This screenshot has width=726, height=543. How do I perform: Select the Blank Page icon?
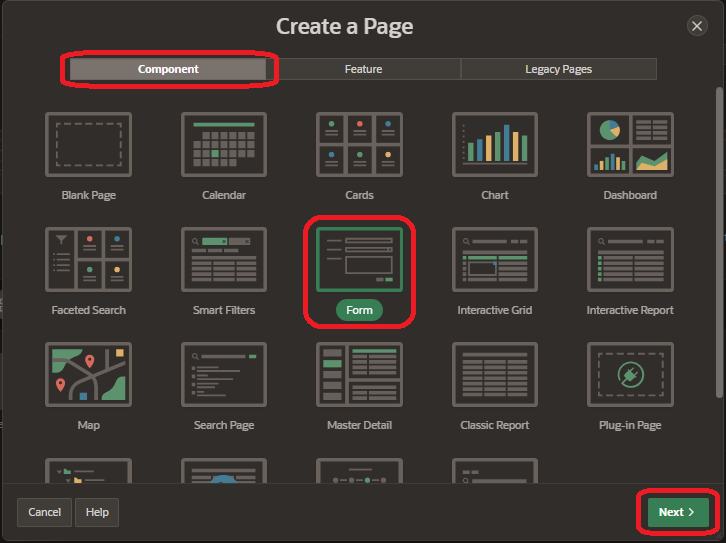[88, 145]
